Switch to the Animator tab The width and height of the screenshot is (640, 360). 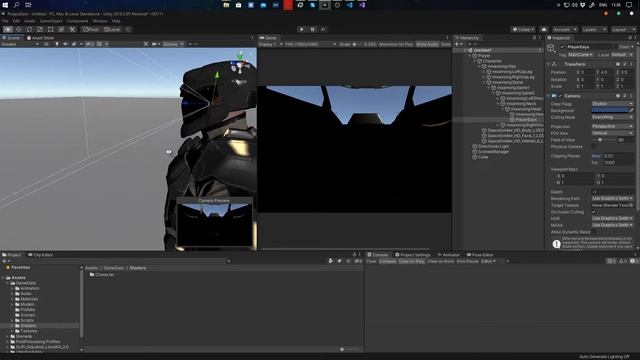449,255
